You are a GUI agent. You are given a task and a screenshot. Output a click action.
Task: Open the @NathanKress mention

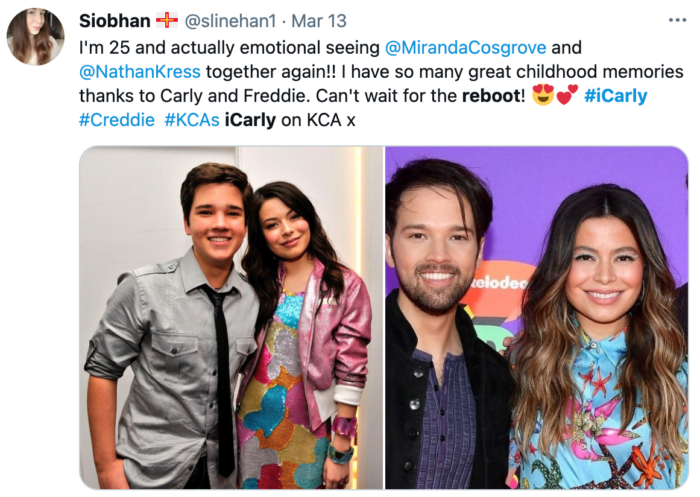click(x=140, y=71)
